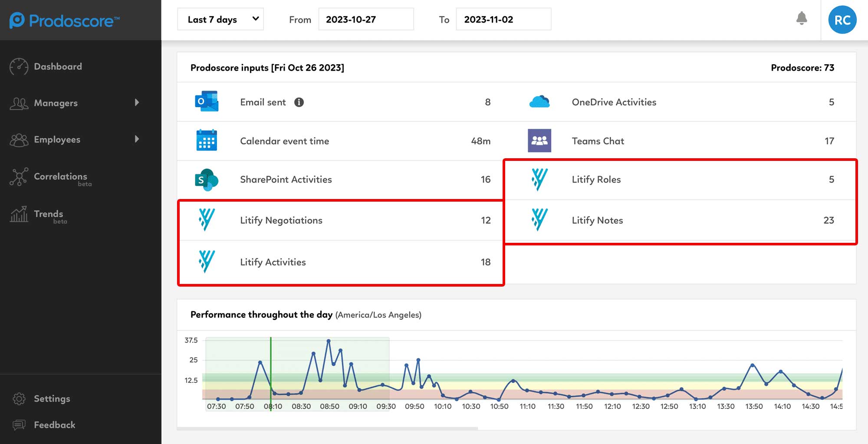The image size is (868, 444).
Task: Click the Outlook Email sent icon
Action: click(207, 101)
